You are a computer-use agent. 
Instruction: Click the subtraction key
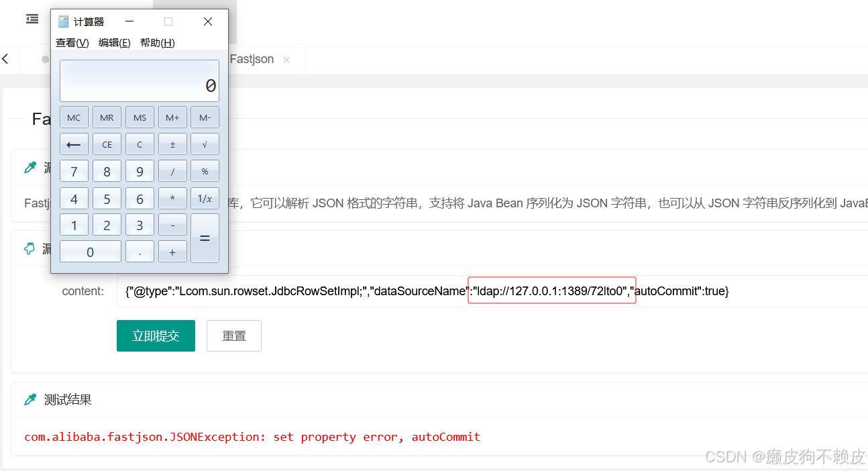[172, 225]
